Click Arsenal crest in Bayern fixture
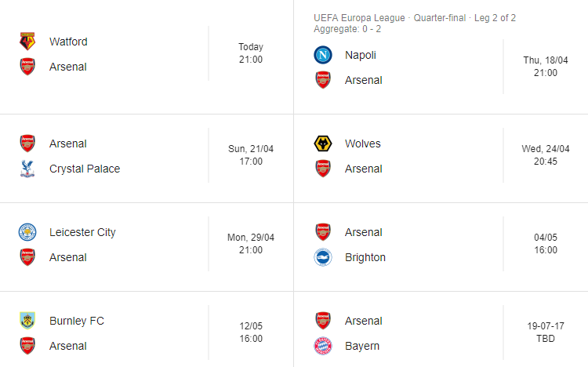Viewport: 588px width, 367px height. click(322, 321)
